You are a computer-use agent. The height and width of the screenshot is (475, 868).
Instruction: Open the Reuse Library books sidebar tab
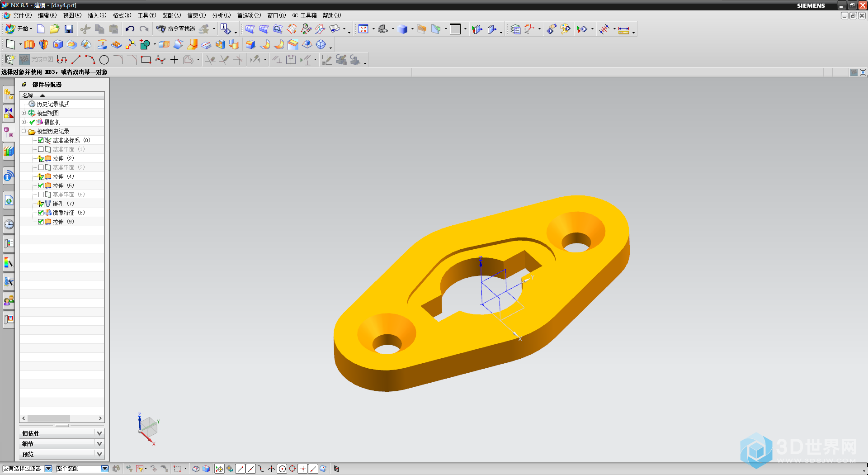(x=9, y=152)
